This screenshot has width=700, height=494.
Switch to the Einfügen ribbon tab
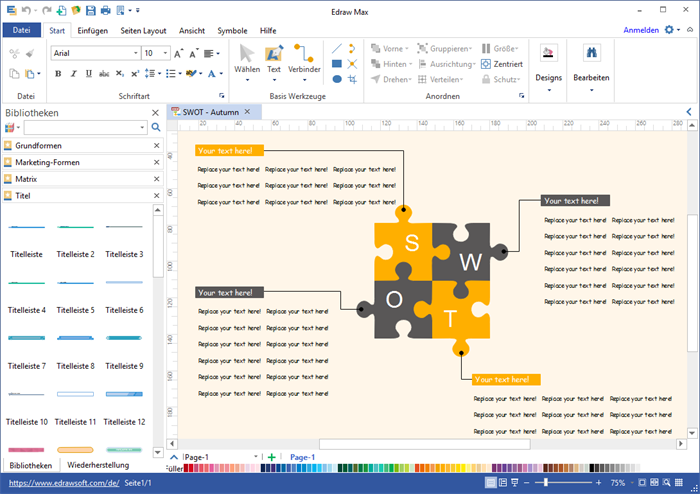pos(92,31)
